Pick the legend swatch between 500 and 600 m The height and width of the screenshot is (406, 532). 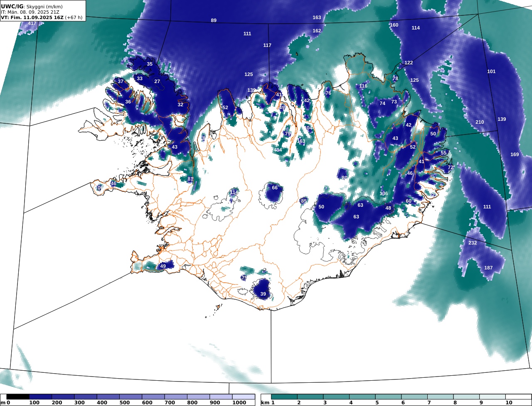click(x=131, y=397)
